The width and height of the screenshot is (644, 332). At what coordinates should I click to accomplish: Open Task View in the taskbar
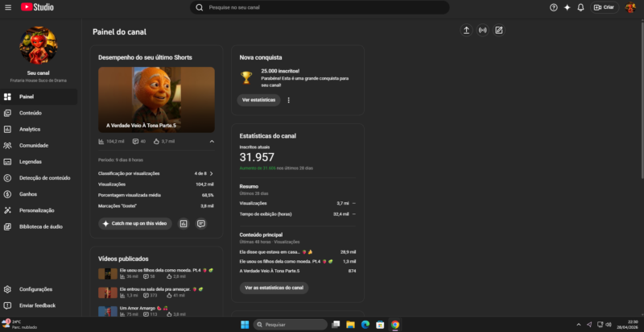[336, 325]
